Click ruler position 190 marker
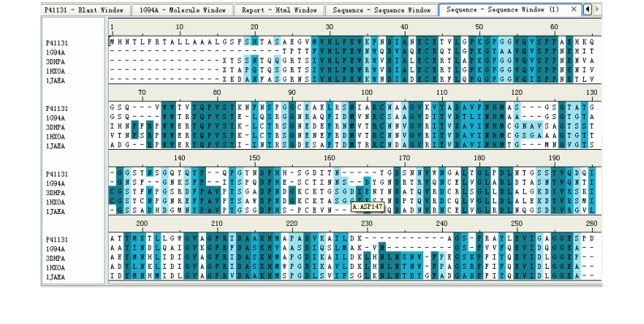This screenshot has height=324, width=644. pyautogui.click(x=554, y=158)
